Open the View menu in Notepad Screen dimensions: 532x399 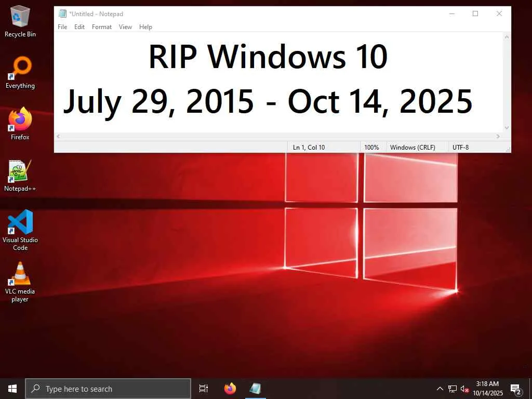125,27
